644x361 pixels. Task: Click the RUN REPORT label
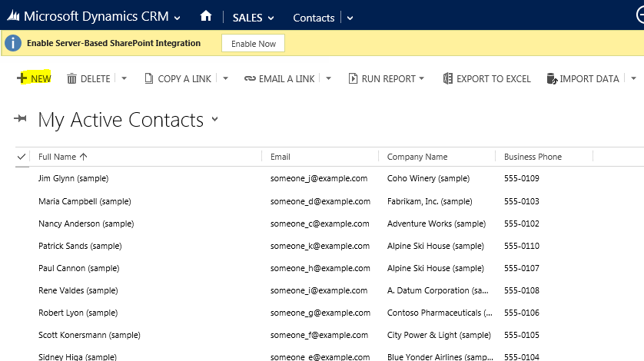pyautogui.click(x=389, y=78)
